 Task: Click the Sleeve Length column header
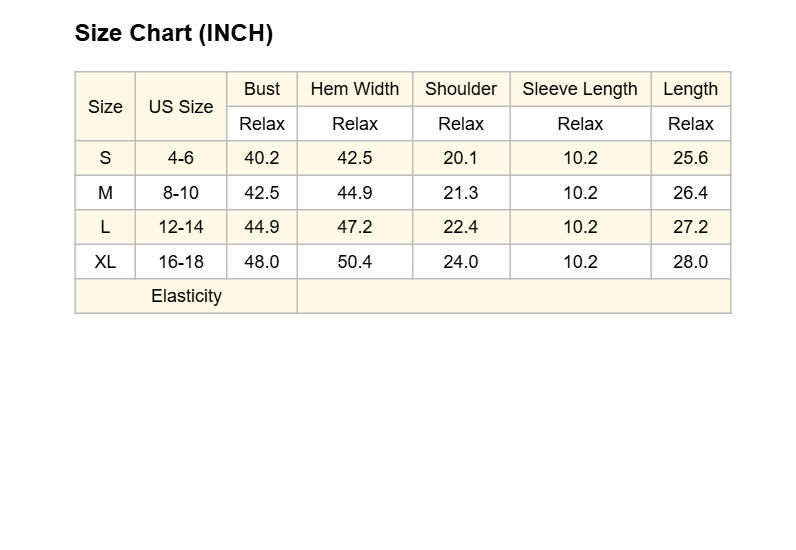pos(580,89)
